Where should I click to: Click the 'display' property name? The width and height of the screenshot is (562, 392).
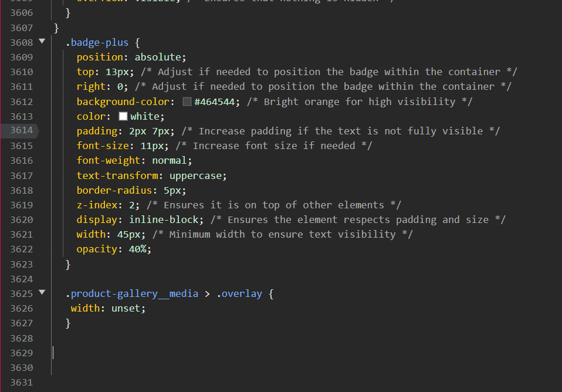[97, 219]
